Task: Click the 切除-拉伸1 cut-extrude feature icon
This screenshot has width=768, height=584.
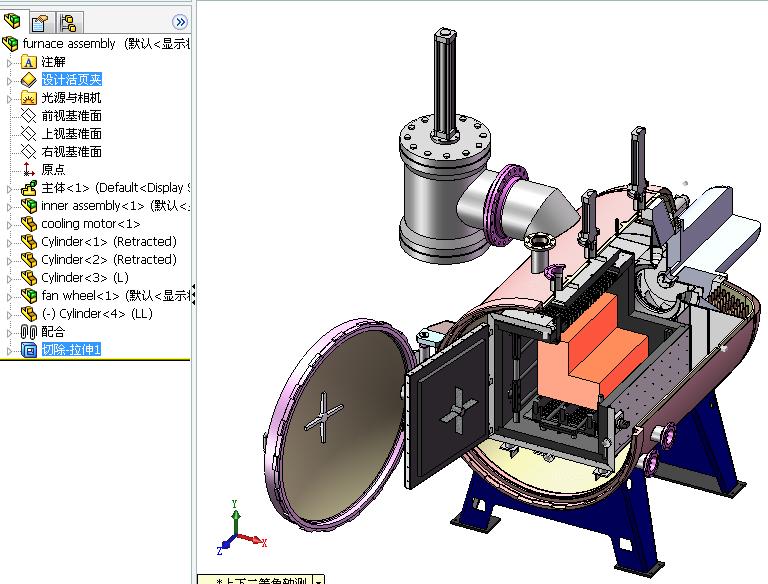Action: (29, 350)
